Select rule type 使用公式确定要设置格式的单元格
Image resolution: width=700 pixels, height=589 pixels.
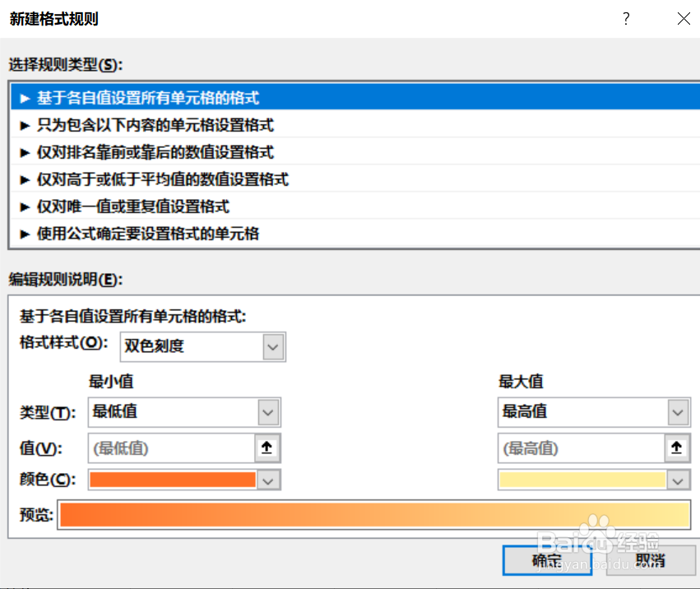[355, 234]
